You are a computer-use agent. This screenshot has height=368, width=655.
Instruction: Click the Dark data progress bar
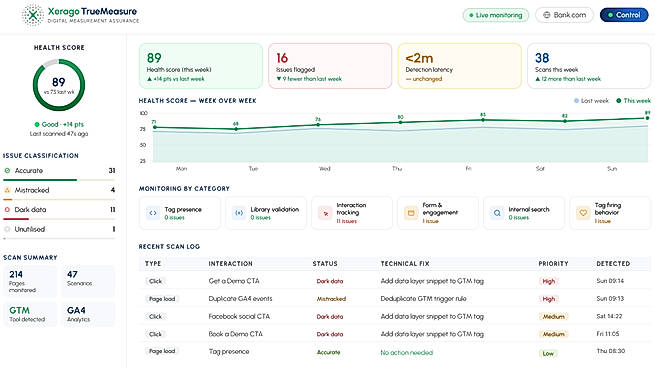pos(59,219)
